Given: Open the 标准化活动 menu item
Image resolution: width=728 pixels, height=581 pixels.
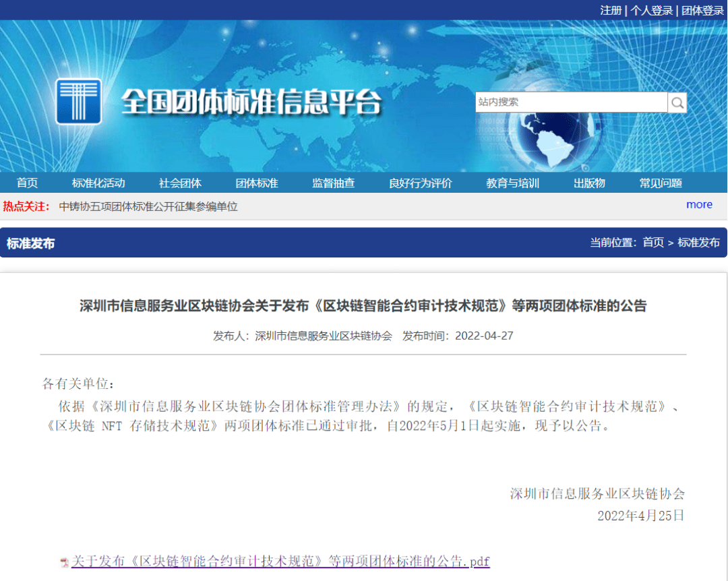Looking at the screenshot, I should pos(98,183).
